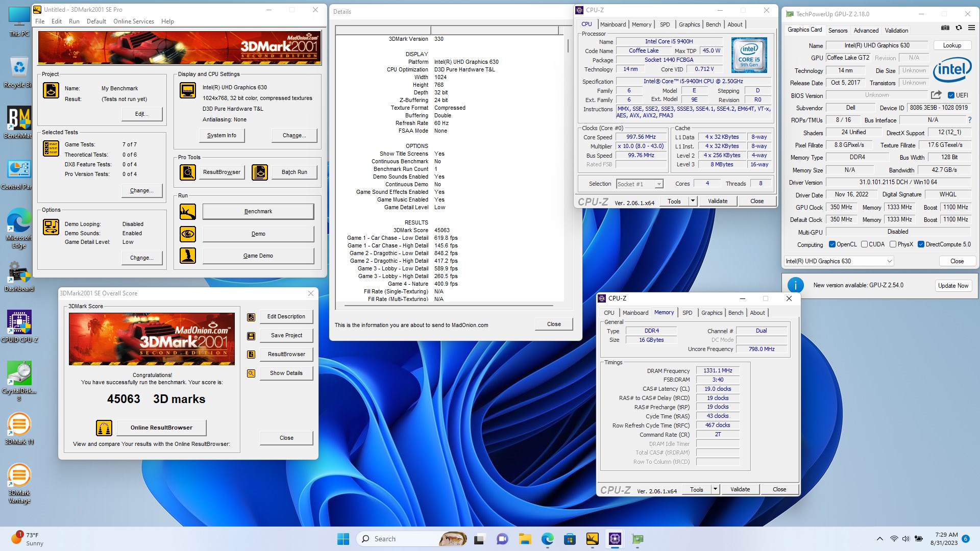Click the Project icon in 3DMark2001
980x551 pixels.
51,90
